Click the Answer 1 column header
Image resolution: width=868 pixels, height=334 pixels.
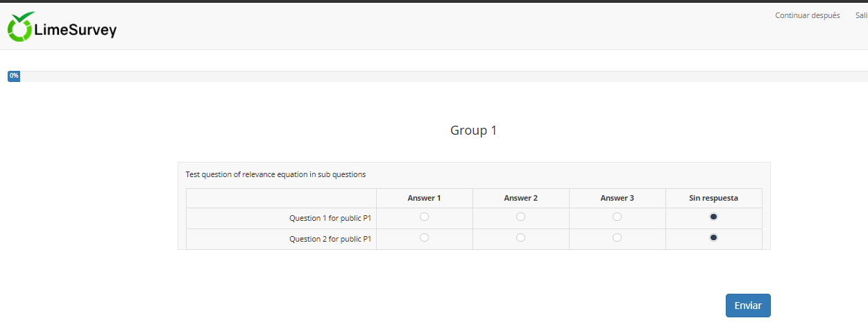click(425, 198)
